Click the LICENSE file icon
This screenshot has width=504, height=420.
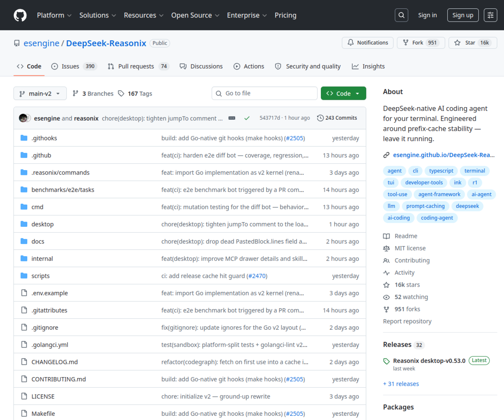coord(24,396)
